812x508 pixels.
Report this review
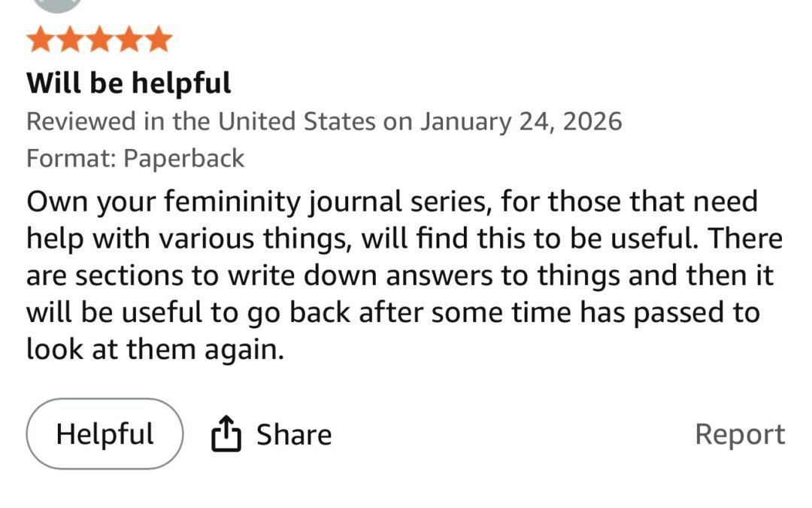click(x=740, y=434)
